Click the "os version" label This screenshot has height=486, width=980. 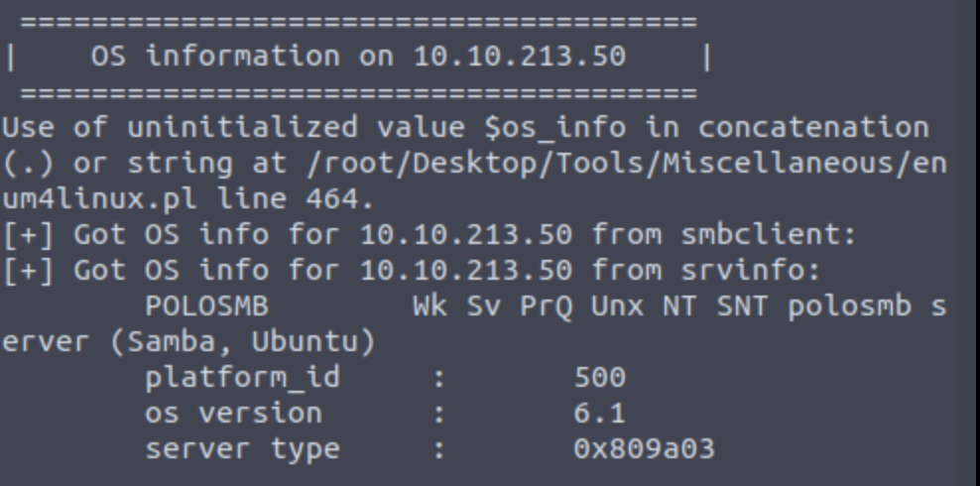(232, 413)
